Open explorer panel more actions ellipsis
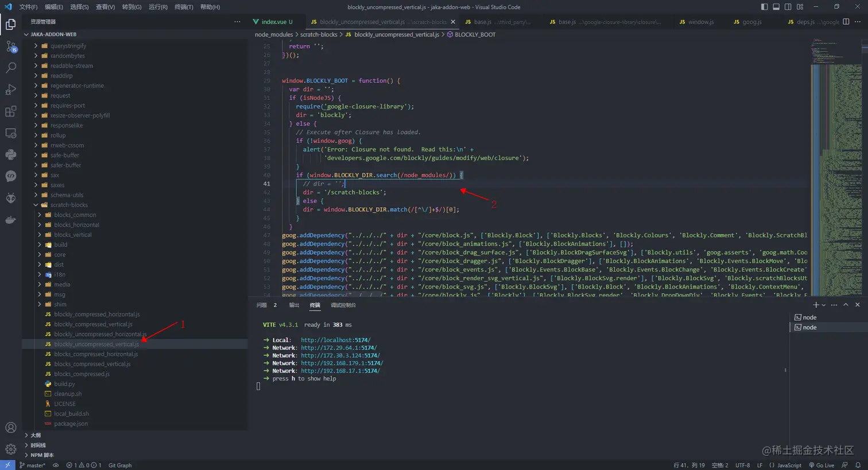Viewport: 868px width, 470px height. coord(237,22)
